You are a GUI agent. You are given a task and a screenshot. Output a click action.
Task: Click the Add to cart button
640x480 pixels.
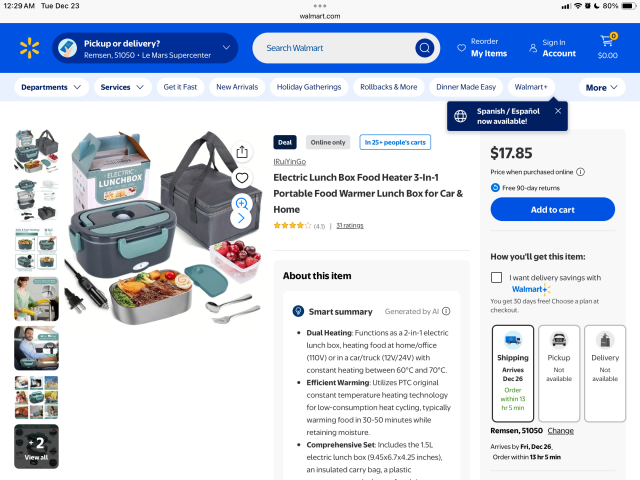pyautogui.click(x=553, y=209)
